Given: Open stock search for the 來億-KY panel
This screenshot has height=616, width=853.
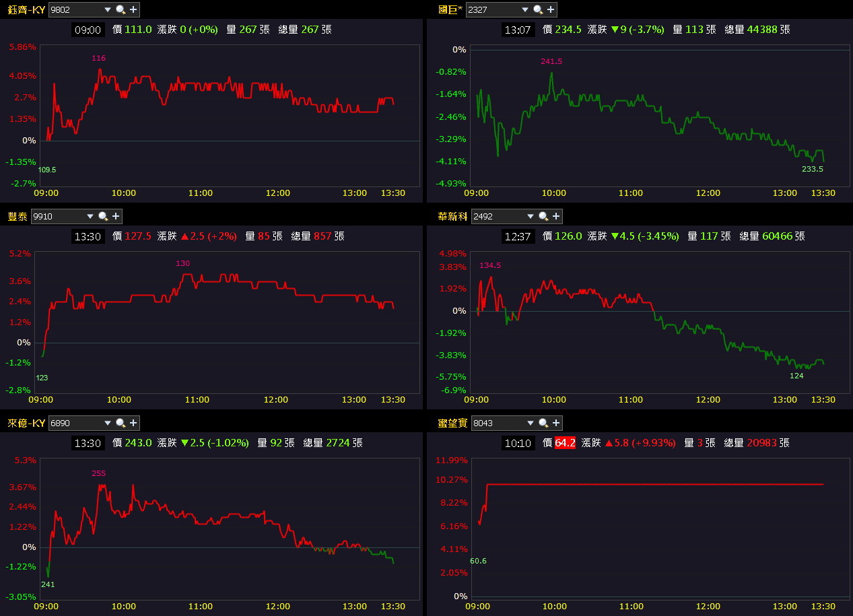Looking at the screenshot, I should coord(121,423).
